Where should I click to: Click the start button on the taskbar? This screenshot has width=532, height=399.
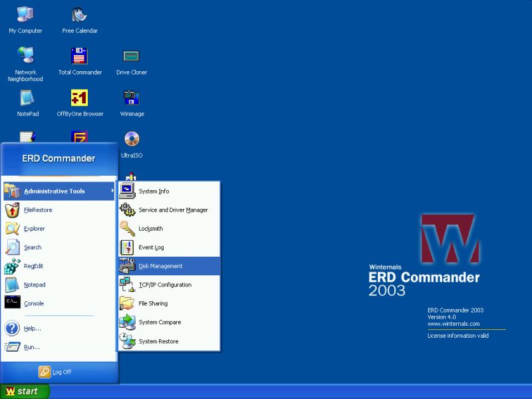tap(25, 391)
